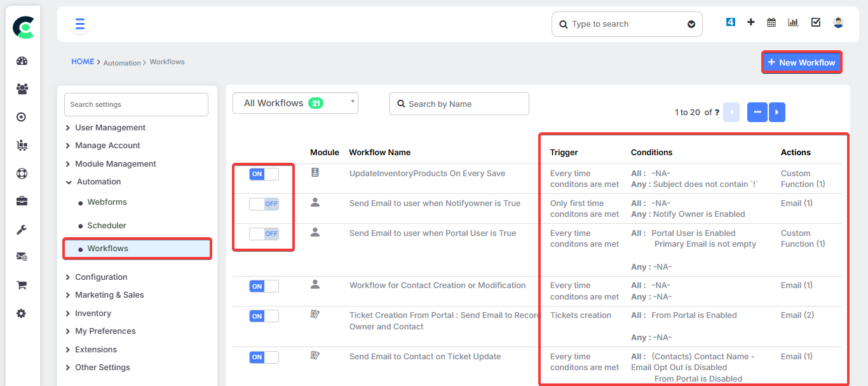Expand the User Management settings section
Viewport: 868px width, 386px height.
(x=110, y=128)
